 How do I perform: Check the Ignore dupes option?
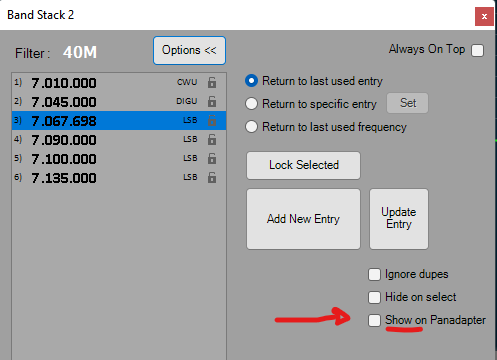[374, 275]
